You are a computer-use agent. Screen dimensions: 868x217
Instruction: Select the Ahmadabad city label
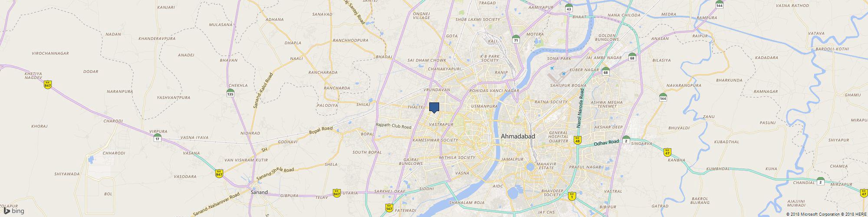(x=518, y=136)
